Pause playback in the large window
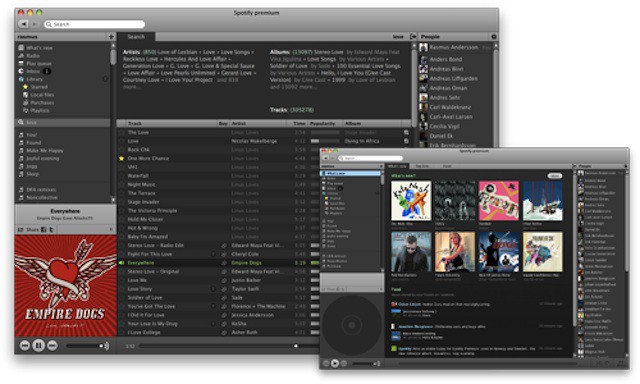Image resolution: width=640 pixels, height=384 pixels. click(x=38, y=346)
